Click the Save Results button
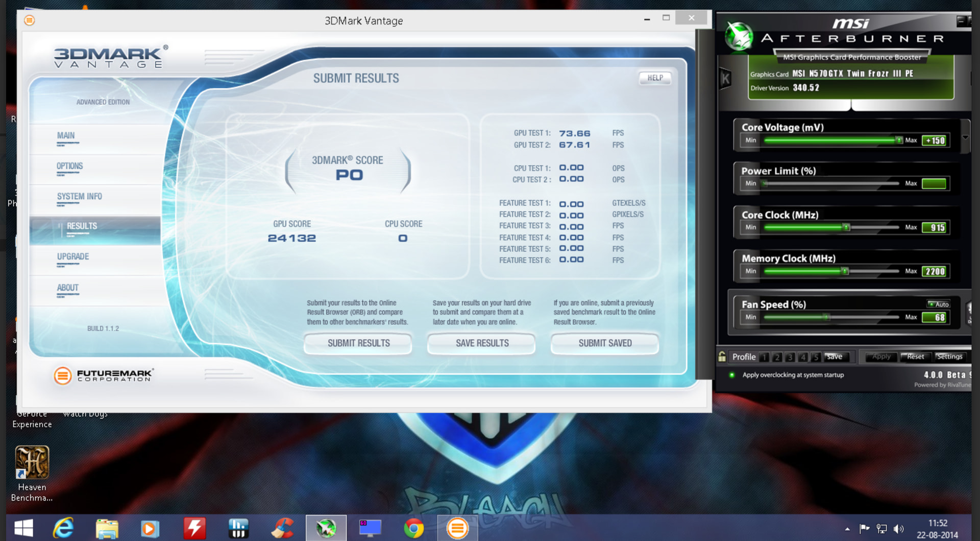 [x=482, y=343]
